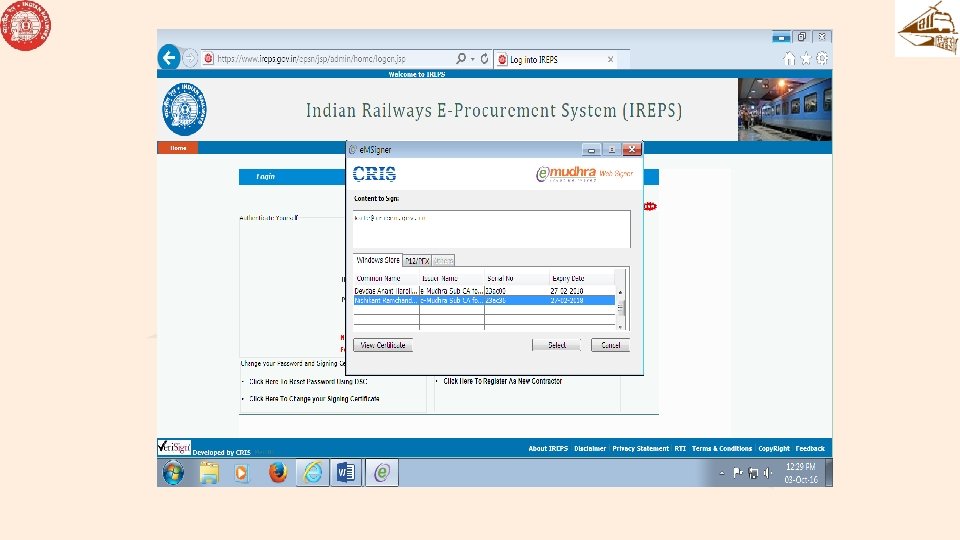
Task: Click the search magnifier in the address bar
Action: pyautogui.click(x=461, y=58)
